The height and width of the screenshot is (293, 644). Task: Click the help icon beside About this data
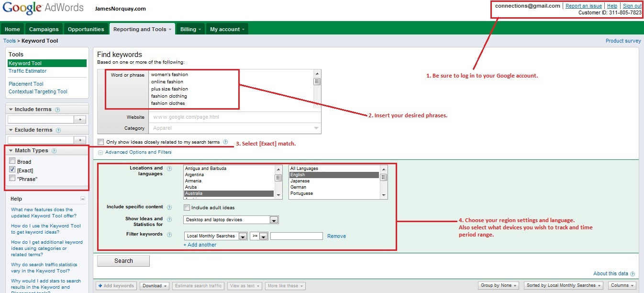pyautogui.click(x=633, y=274)
